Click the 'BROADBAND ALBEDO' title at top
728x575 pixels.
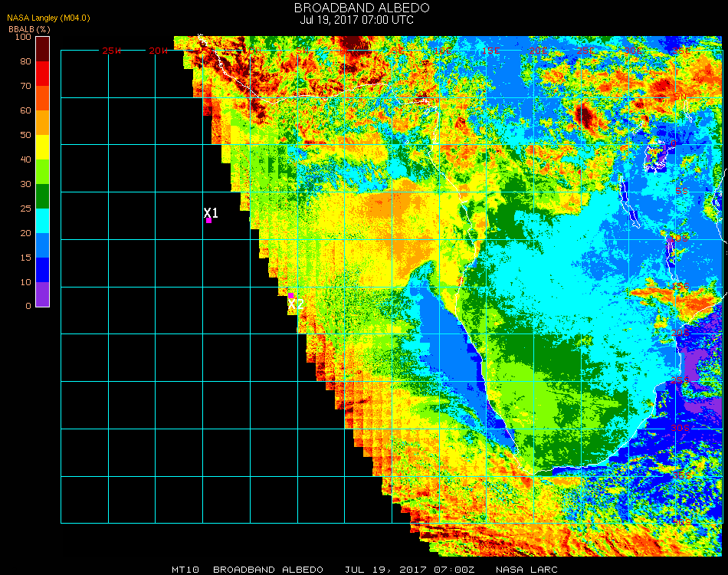click(x=362, y=8)
